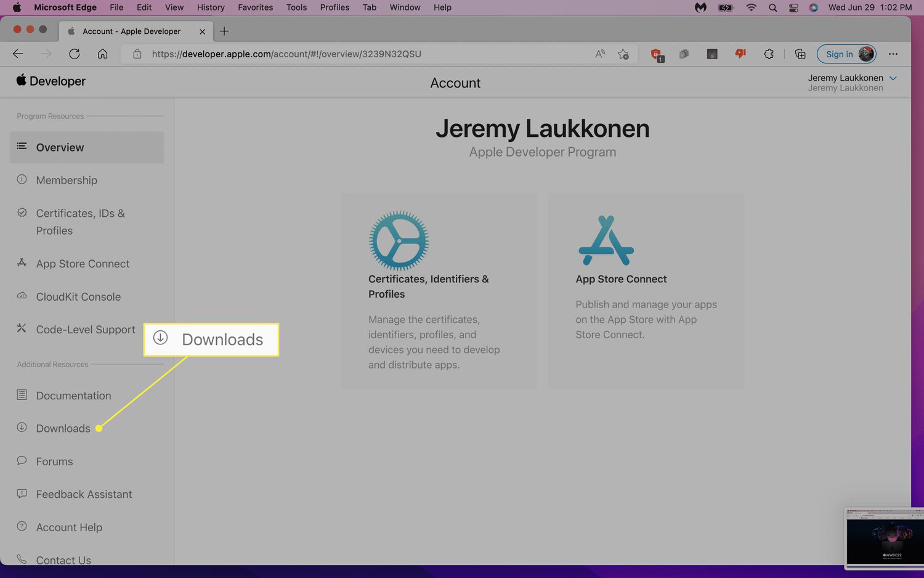
Task: Open the Wi-Fi status menu
Action: point(751,7)
